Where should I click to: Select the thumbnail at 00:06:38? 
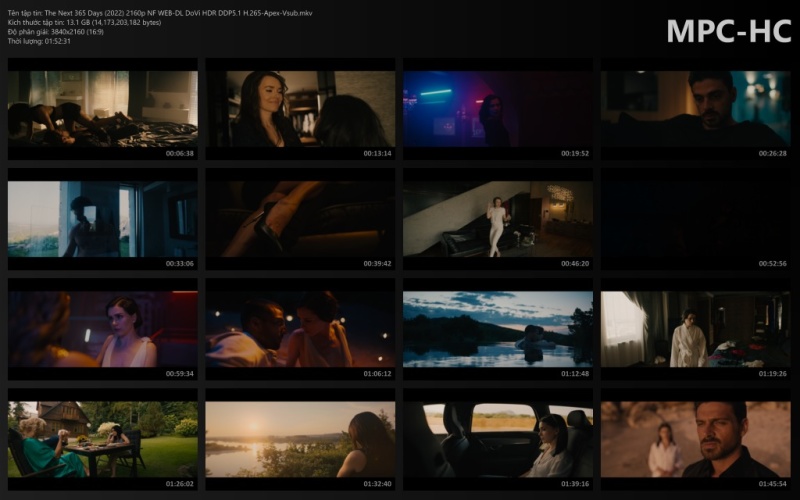pyautogui.click(x=103, y=109)
